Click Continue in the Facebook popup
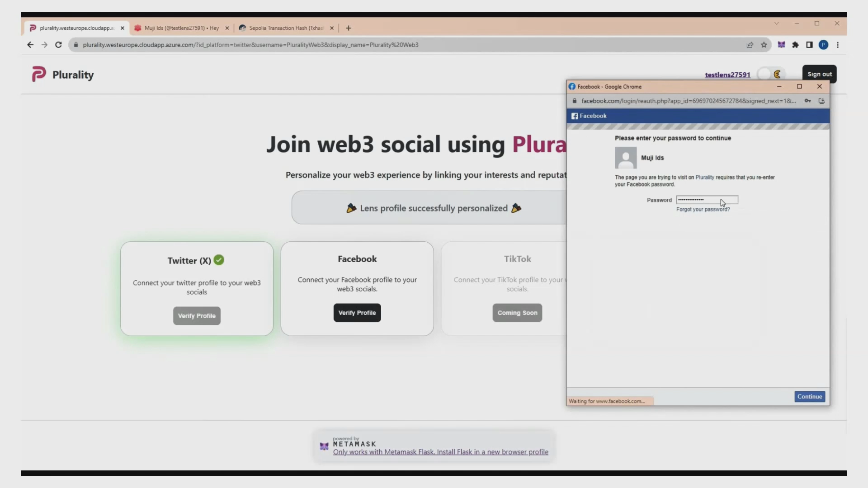 (x=809, y=397)
